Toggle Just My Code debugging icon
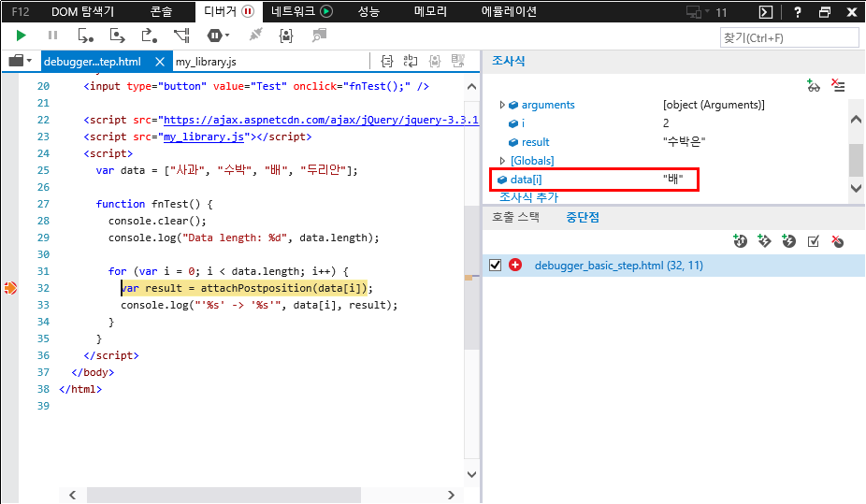 coord(286,36)
